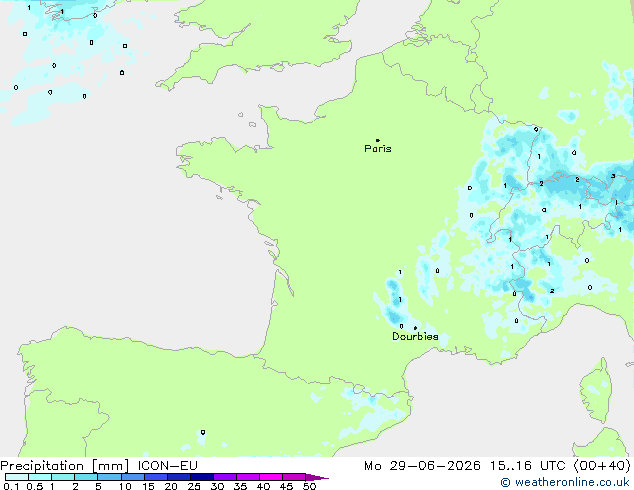Click the Dourbies city label
The width and height of the screenshot is (634, 490).
[415, 336]
